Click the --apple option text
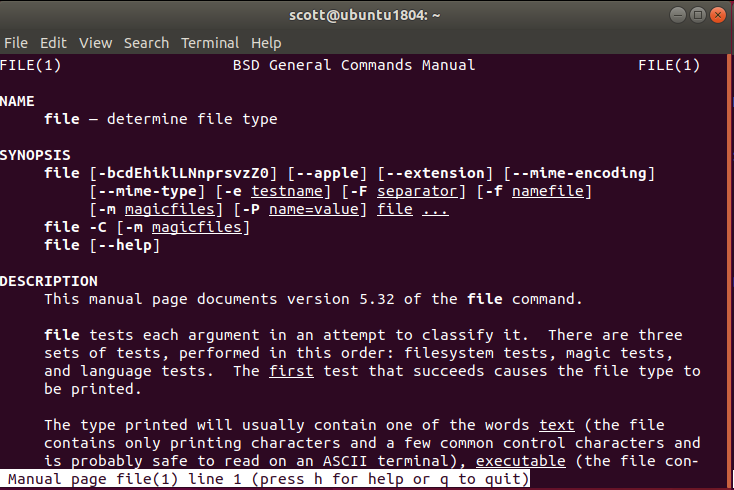The height and width of the screenshot is (490, 734). [x=327, y=173]
